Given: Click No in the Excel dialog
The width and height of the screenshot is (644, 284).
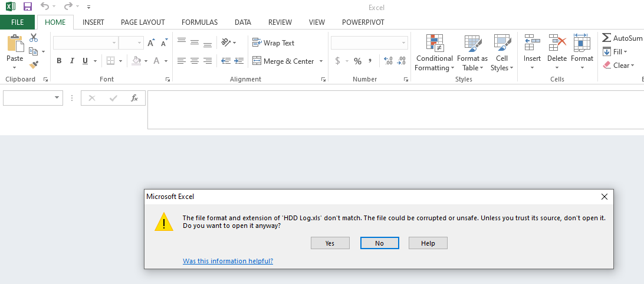Looking at the screenshot, I should point(380,243).
